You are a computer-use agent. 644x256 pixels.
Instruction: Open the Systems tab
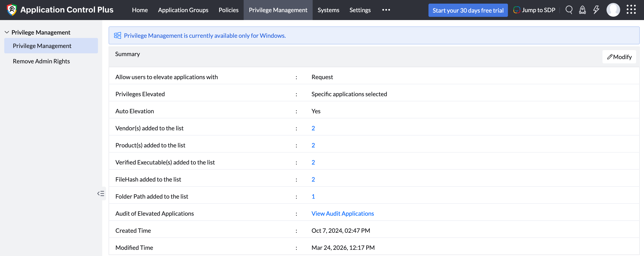point(328,10)
